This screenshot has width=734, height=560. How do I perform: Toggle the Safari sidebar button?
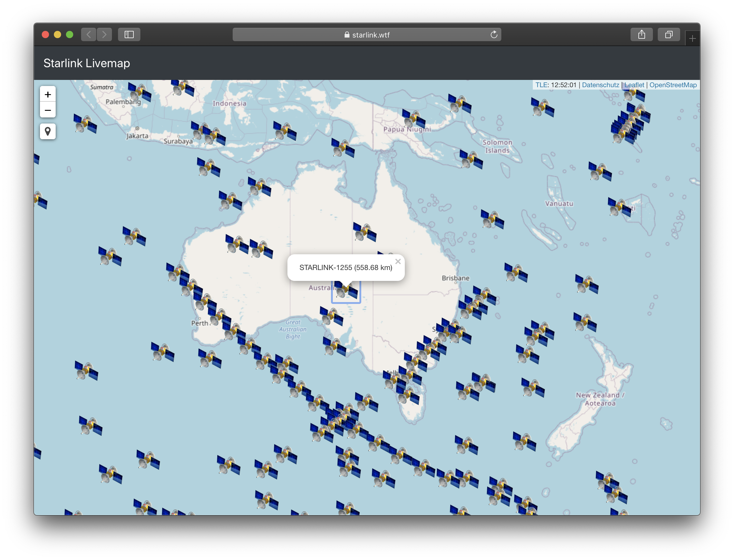[129, 35]
